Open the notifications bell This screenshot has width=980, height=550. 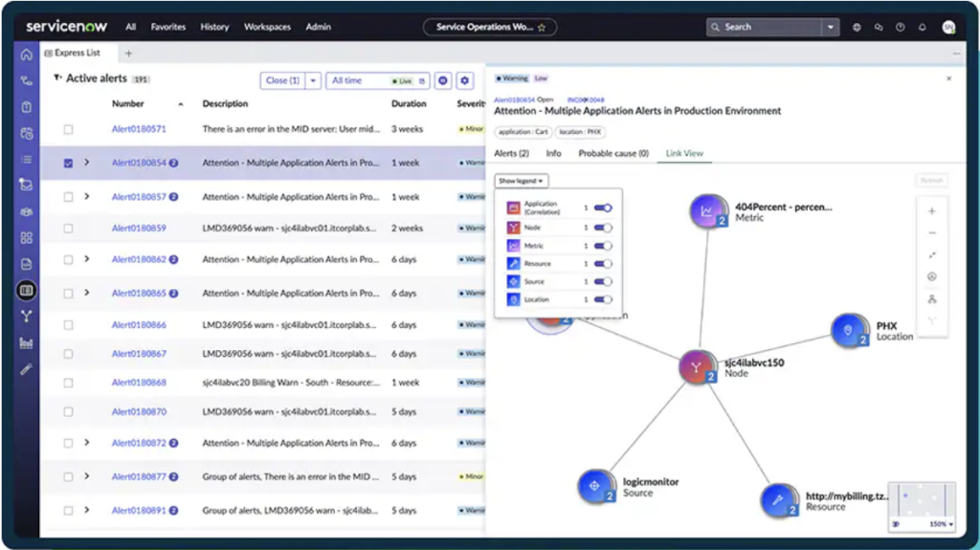click(922, 27)
